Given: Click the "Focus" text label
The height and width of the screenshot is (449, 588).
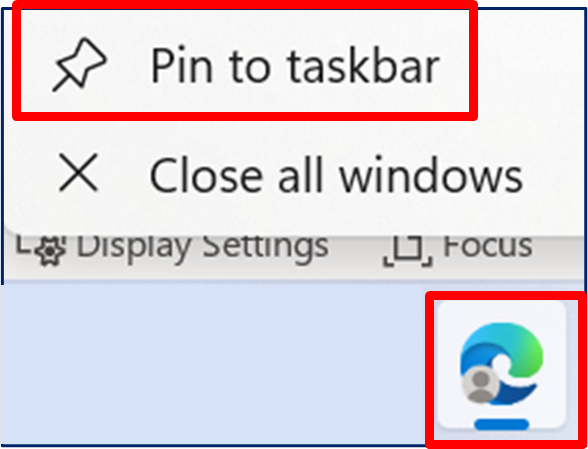Looking at the screenshot, I should (488, 246).
